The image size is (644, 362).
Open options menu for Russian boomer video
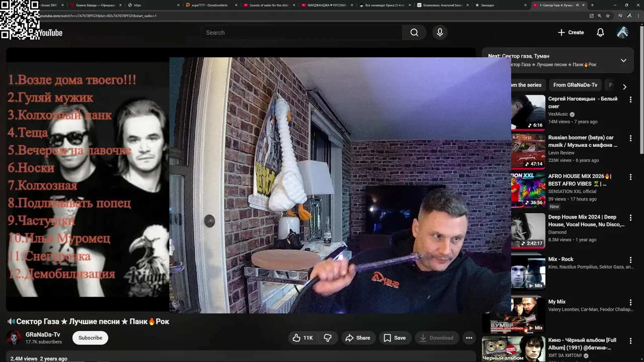pos(630,138)
